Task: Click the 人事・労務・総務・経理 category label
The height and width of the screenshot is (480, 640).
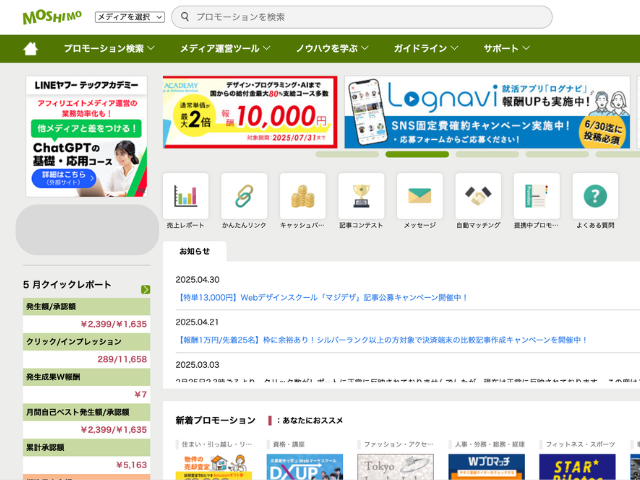Action: (x=490, y=444)
